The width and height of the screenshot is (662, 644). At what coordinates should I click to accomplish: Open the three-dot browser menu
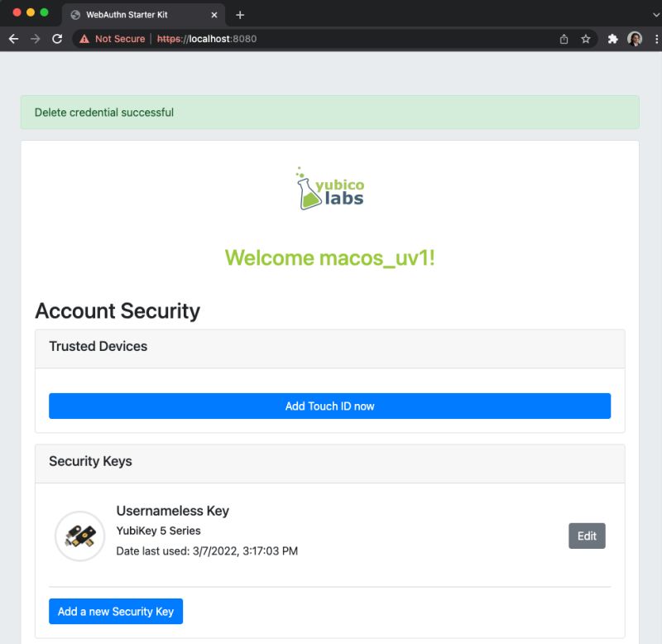click(655, 38)
